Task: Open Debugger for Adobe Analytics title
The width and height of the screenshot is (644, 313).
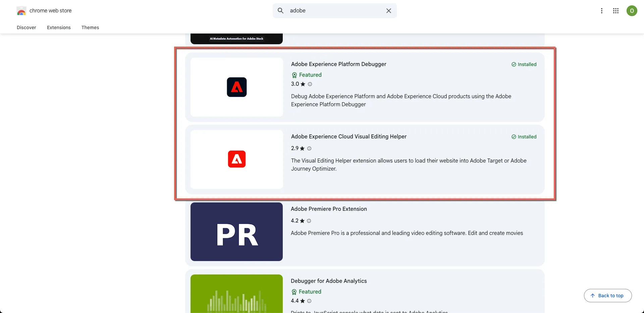Action: 329,281
